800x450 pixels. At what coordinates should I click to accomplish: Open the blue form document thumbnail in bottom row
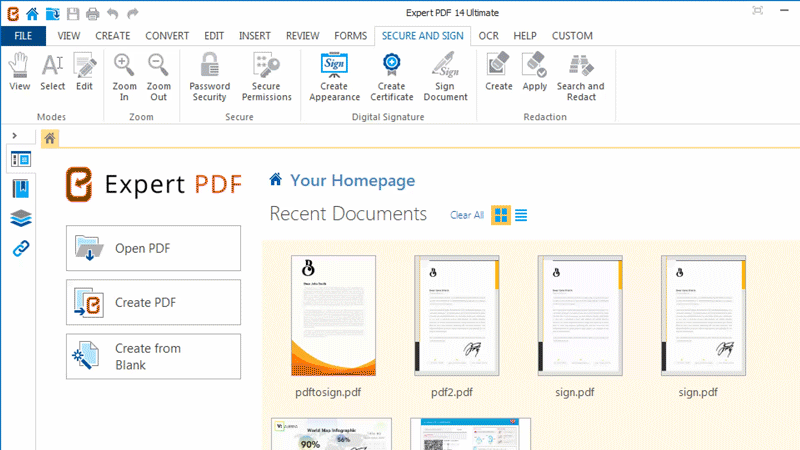(470, 434)
